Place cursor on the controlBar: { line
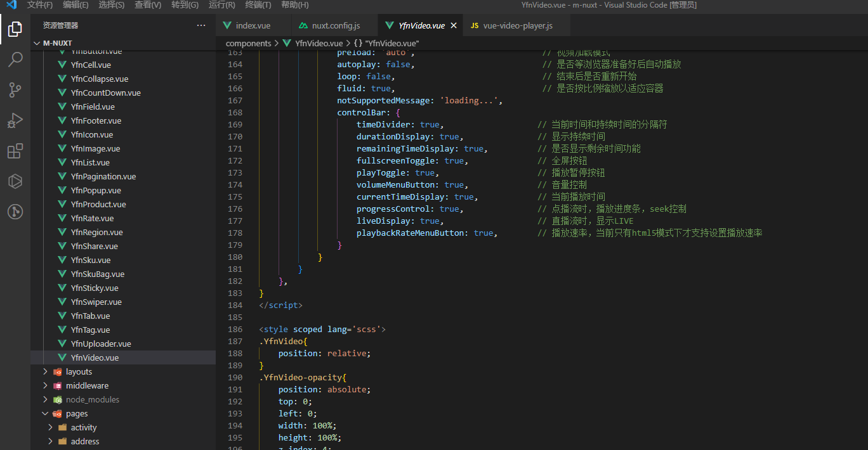868x450 pixels. (x=369, y=113)
